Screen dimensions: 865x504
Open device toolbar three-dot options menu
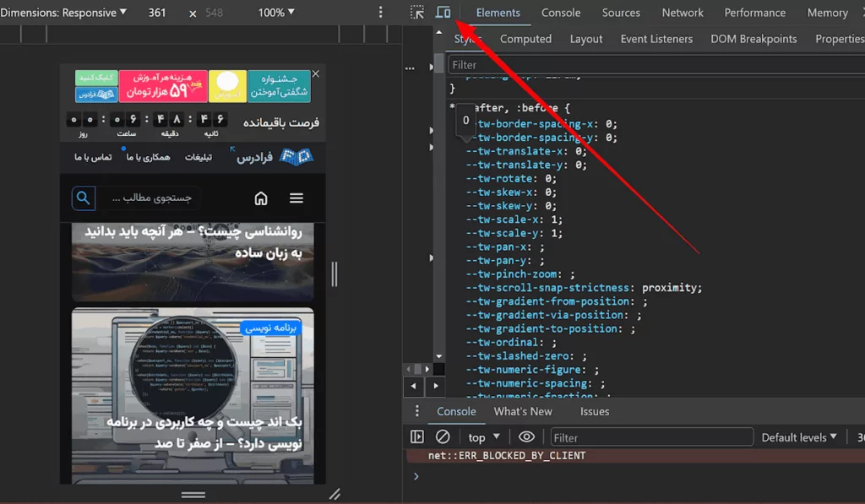380,13
